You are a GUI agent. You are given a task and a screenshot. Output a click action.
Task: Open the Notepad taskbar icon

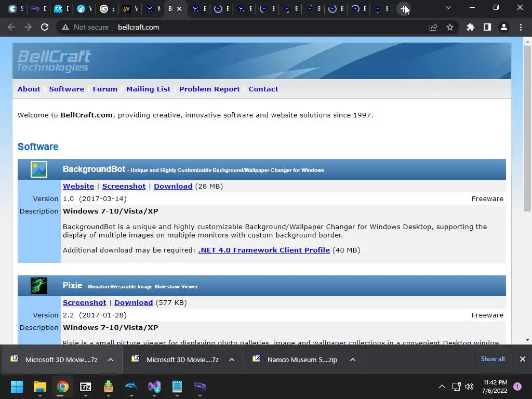tap(177, 387)
